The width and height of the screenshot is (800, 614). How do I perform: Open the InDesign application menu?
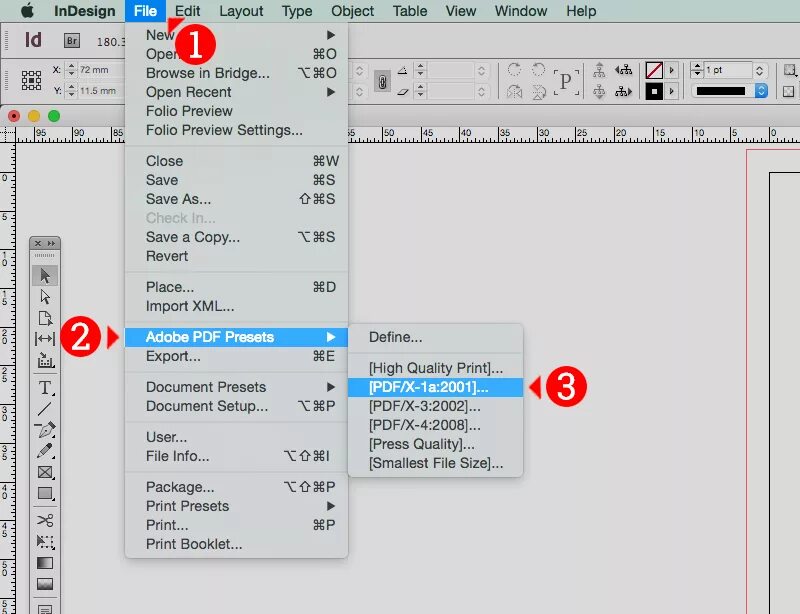85,11
